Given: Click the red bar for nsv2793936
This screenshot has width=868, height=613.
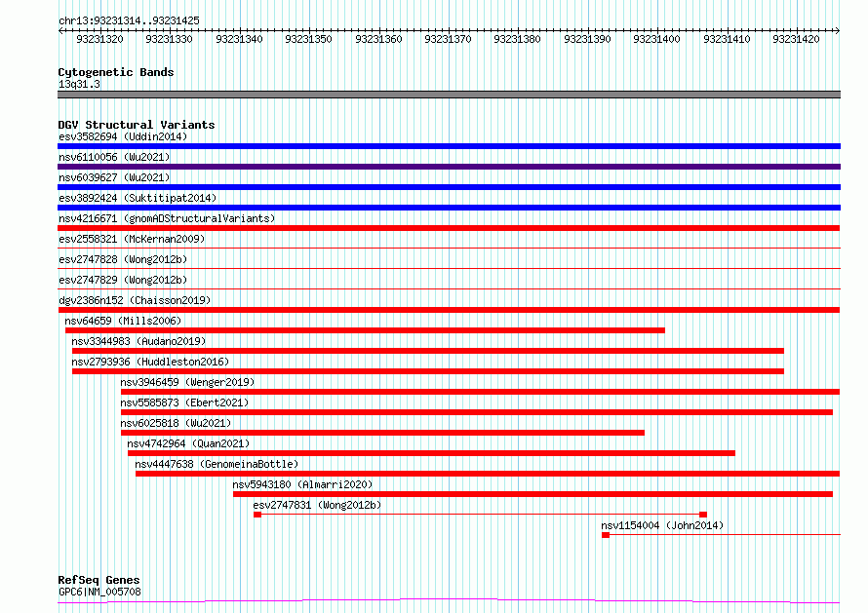Looking at the screenshot, I should [428, 371].
